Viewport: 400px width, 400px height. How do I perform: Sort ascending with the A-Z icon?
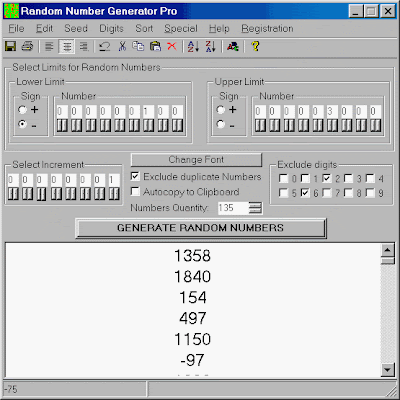pos(193,46)
